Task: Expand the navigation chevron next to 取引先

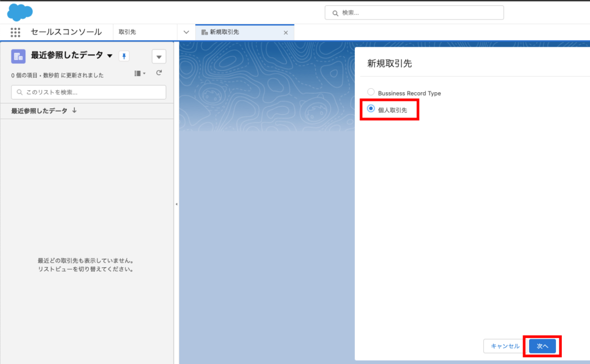Action: coord(186,32)
